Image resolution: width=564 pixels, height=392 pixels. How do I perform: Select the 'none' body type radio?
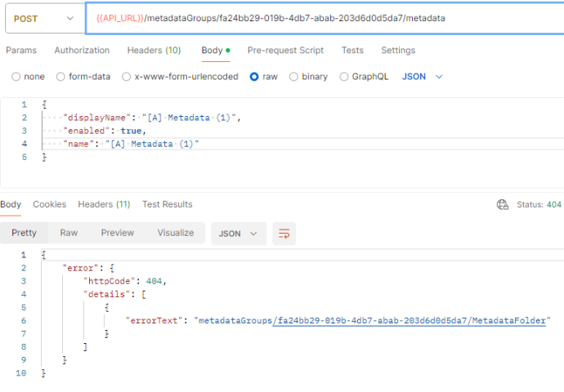point(16,77)
